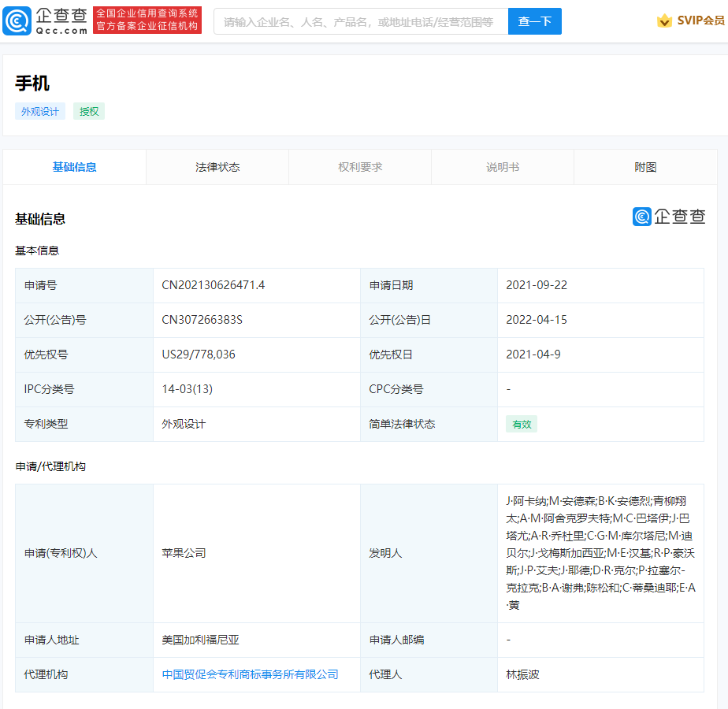Click the SVIP crown icon

664,20
